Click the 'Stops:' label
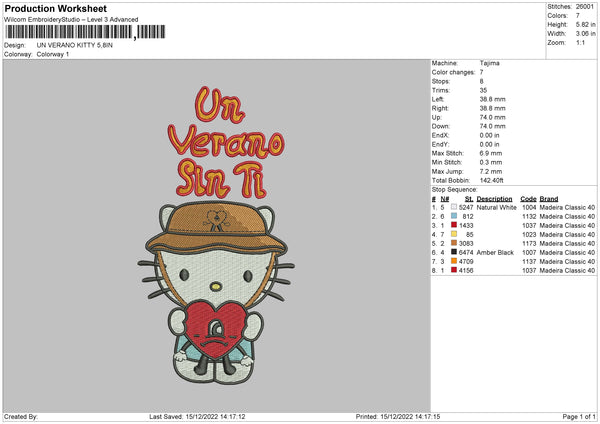This screenshot has height=424, width=600. pyautogui.click(x=441, y=82)
